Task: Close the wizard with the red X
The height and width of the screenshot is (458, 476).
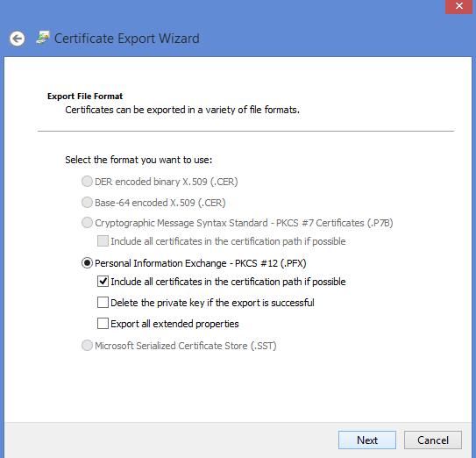Action: pos(458,6)
